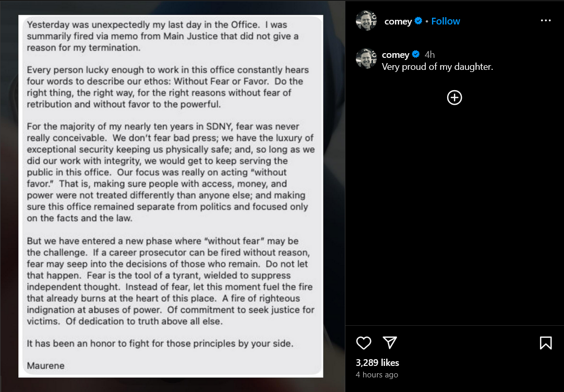
Task: Click the 'Maurene' signature in the letter
Action: click(46, 366)
